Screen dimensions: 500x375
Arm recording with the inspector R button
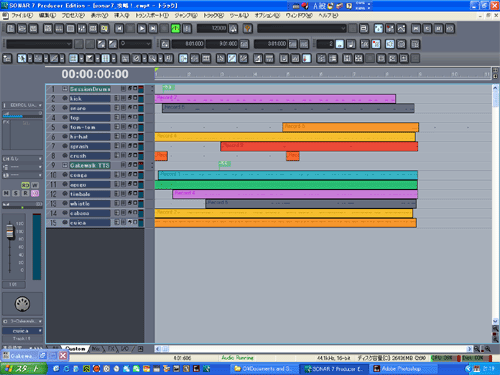25,193
